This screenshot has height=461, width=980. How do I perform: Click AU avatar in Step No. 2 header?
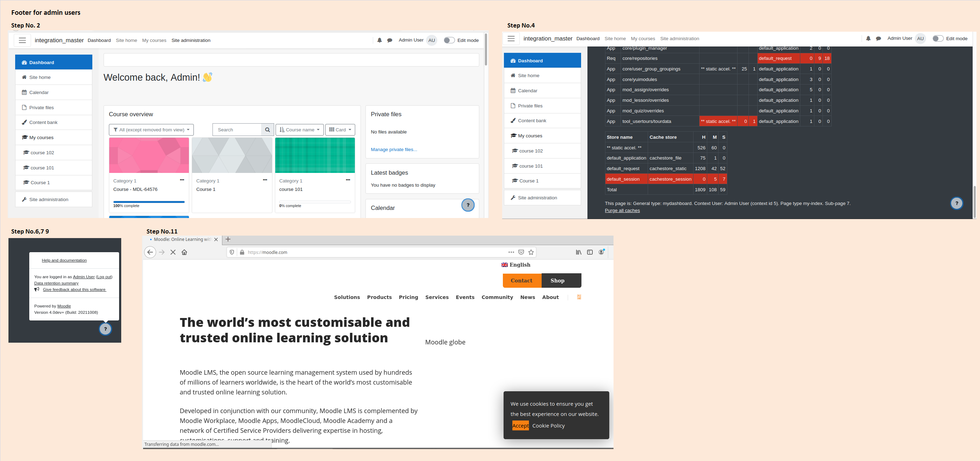431,40
